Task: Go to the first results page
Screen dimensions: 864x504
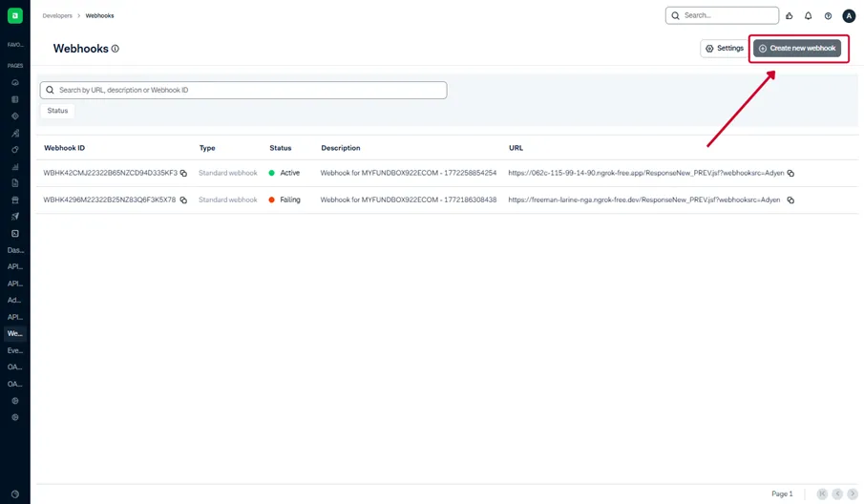Action: pyautogui.click(x=822, y=493)
